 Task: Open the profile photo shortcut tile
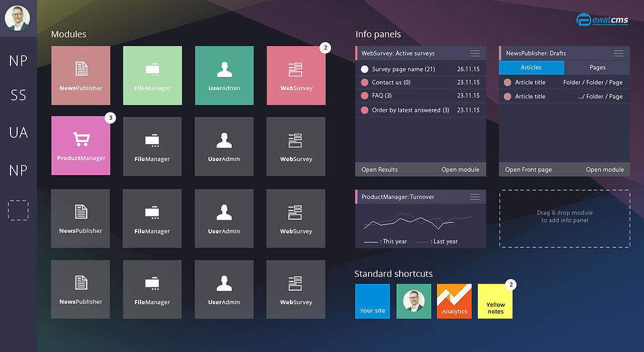point(413,301)
